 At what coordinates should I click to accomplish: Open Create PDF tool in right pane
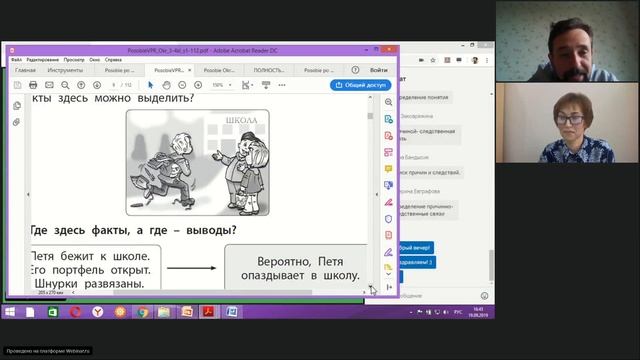point(388,136)
